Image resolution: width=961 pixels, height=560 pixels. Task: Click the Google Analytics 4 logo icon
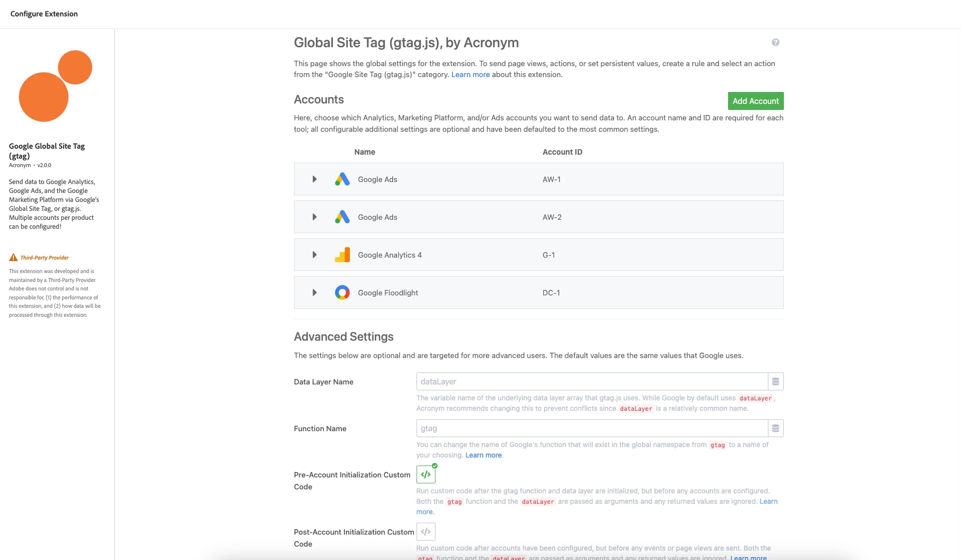click(x=342, y=255)
